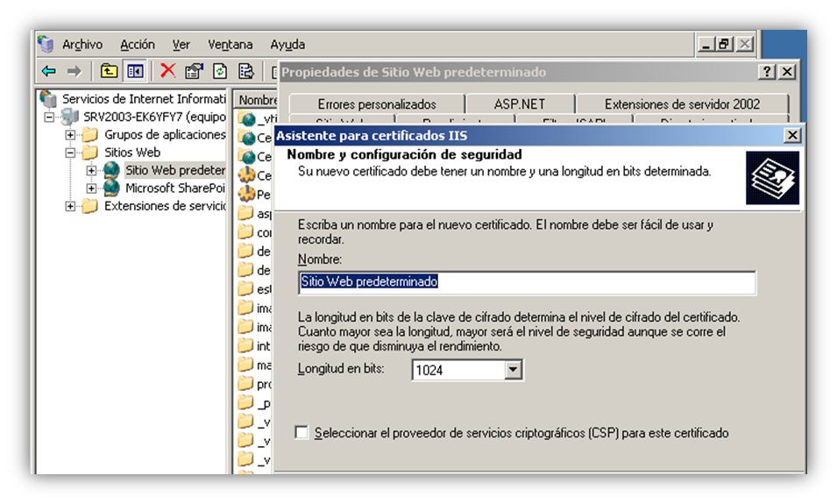Click the _vti globe item icon in list
Viewport: 837px width, 504px height.
247,119
